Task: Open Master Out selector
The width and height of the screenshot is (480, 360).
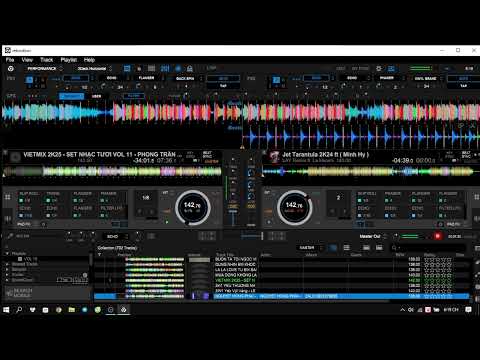Action: (x=372, y=236)
